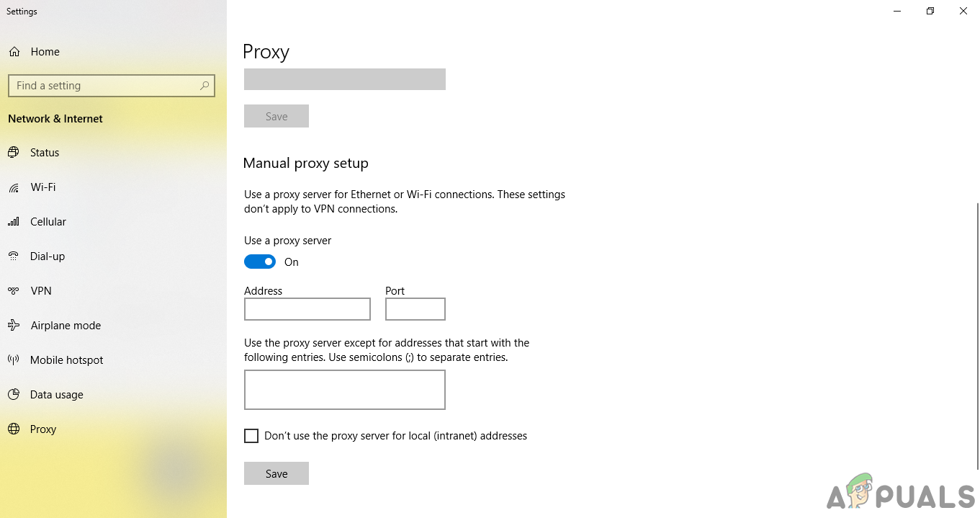Viewport: 980px width, 518px height.
Task: Click the VPN icon
Action: [x=14, y=291]
